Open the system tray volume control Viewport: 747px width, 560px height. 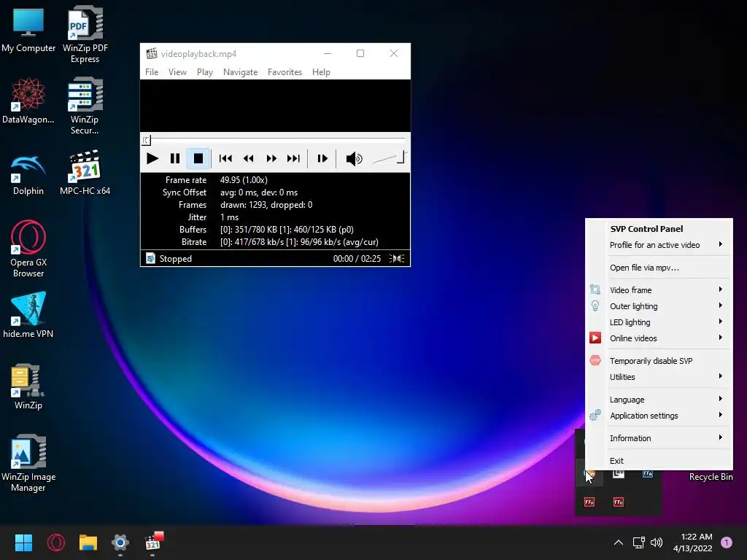click(657, 542)
